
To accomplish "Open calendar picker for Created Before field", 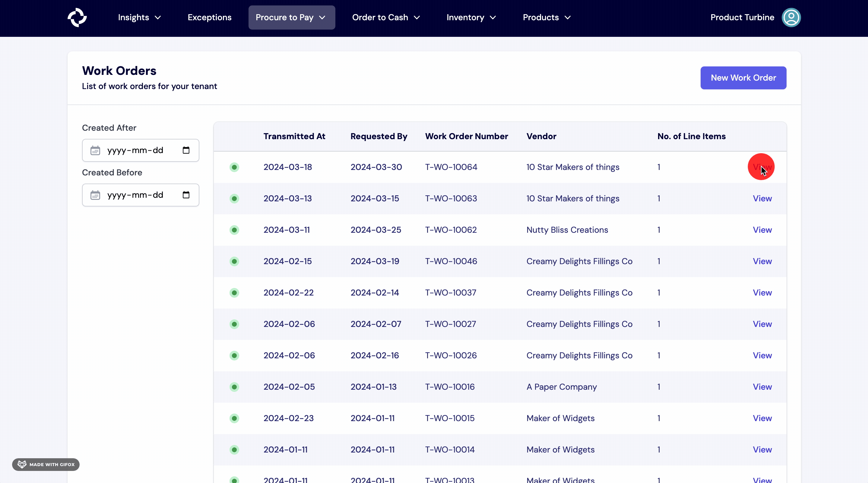I will (x=186, y=195).
